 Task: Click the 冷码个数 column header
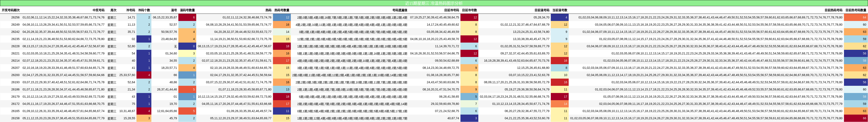(144, 10)
